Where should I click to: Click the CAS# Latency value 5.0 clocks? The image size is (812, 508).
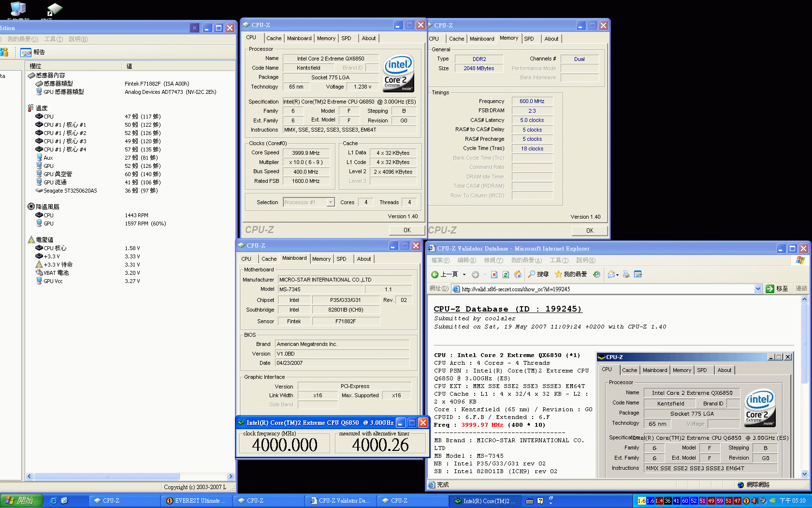(532, 120)
